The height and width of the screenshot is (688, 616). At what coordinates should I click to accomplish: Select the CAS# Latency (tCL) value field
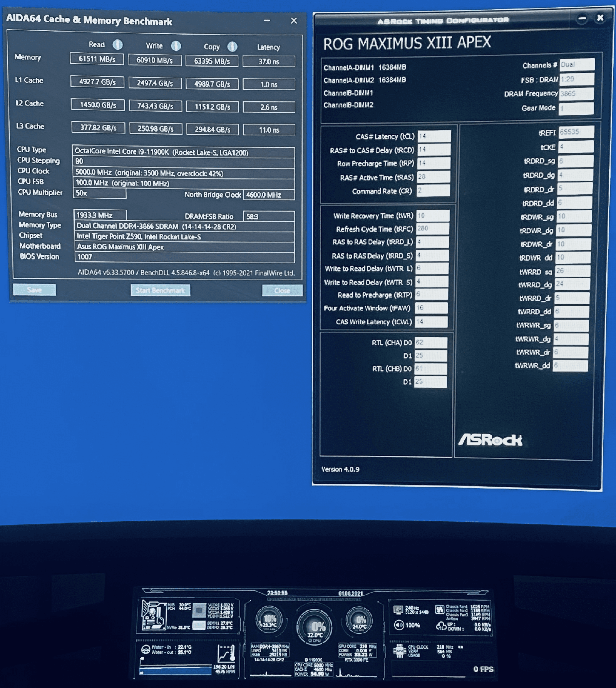tap(434, 136)
